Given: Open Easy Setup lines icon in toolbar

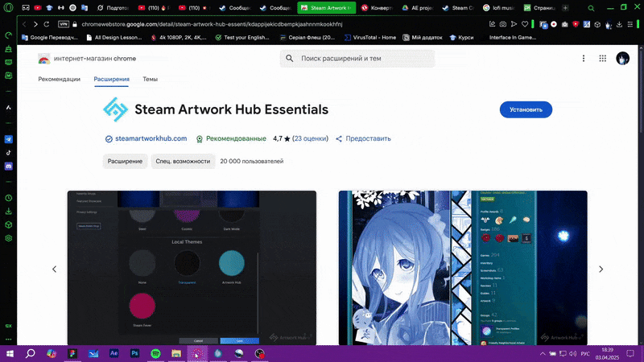Looking at the screenshot, I should (x=630, y=25).
